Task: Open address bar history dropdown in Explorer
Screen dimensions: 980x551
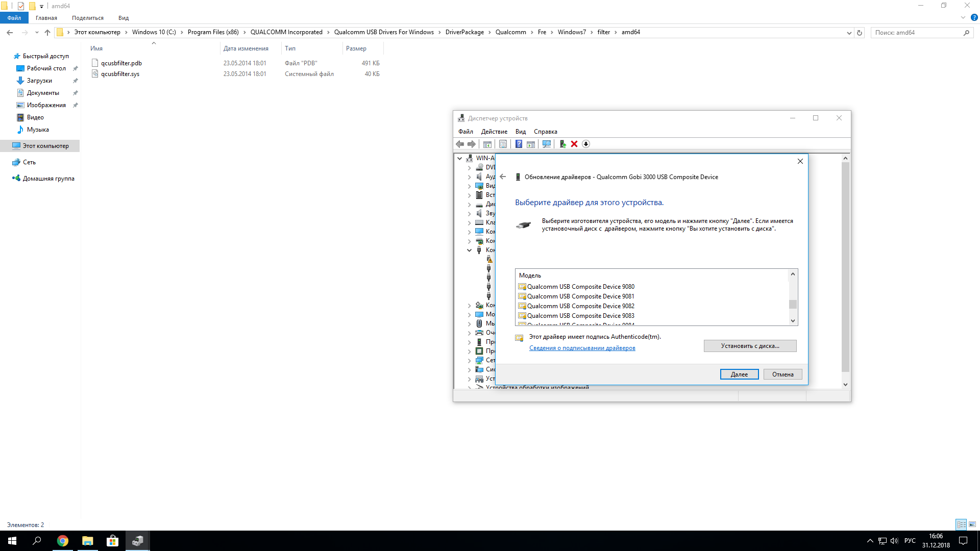Action: 849,33
